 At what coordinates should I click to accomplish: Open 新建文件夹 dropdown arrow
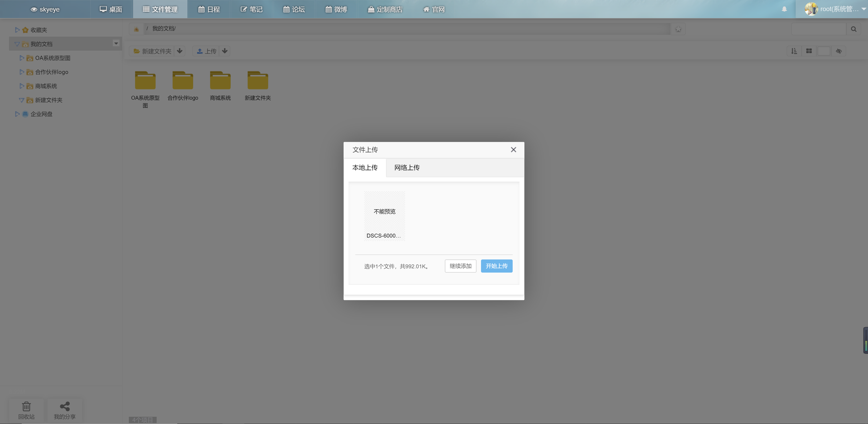[x=180, y=51]
